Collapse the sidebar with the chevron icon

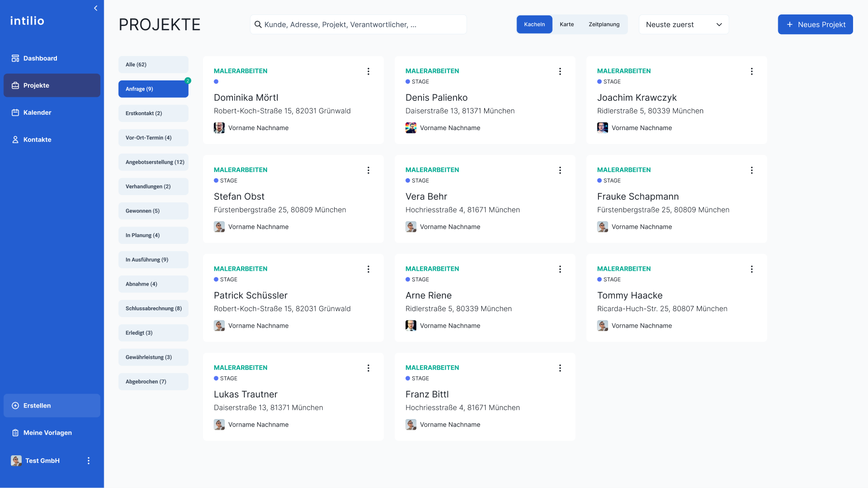click(95, 8)
